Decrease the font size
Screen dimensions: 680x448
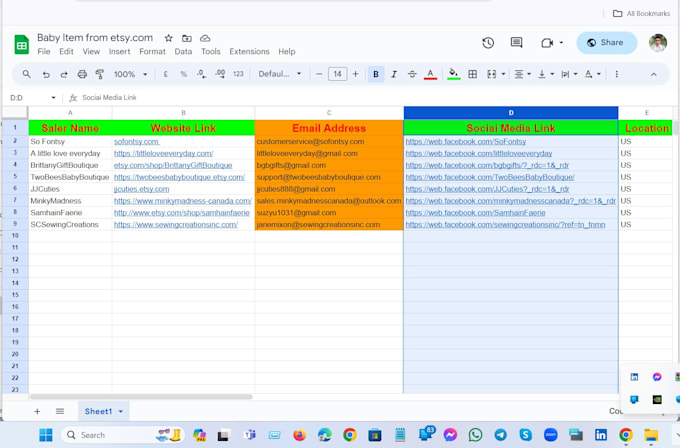coord(319,74)
